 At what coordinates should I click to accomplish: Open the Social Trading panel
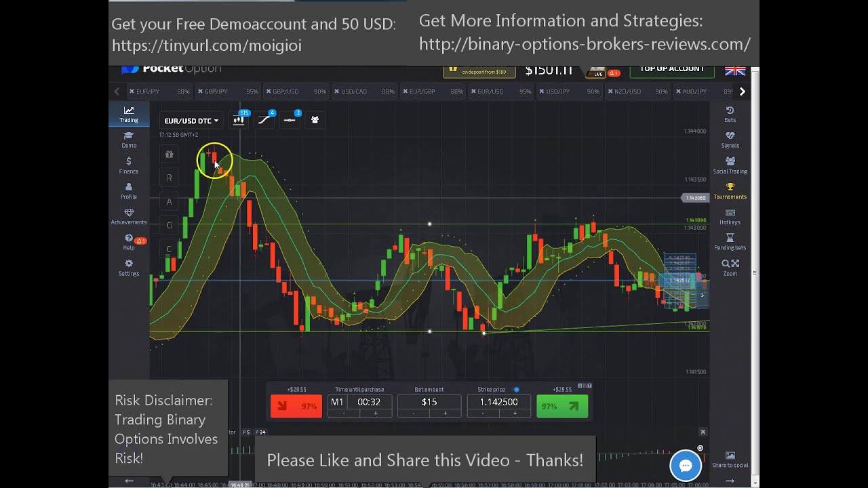coord(730,165)
